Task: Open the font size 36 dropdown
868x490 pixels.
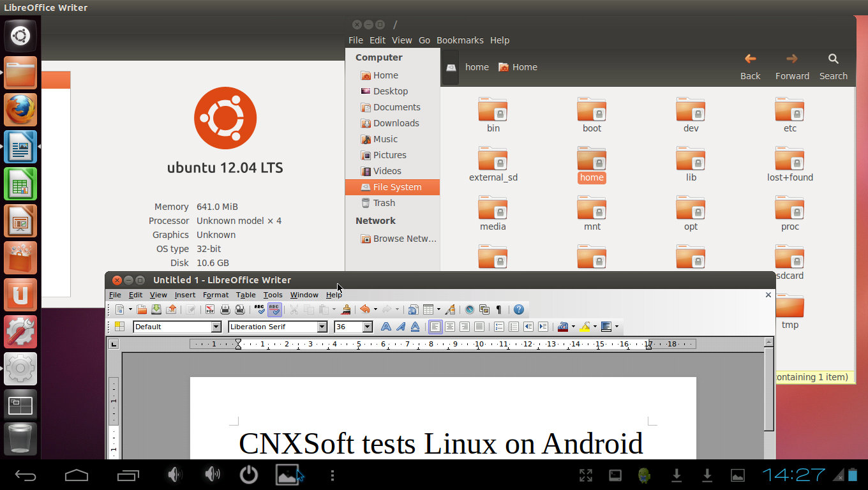Action: pos(368,327)
